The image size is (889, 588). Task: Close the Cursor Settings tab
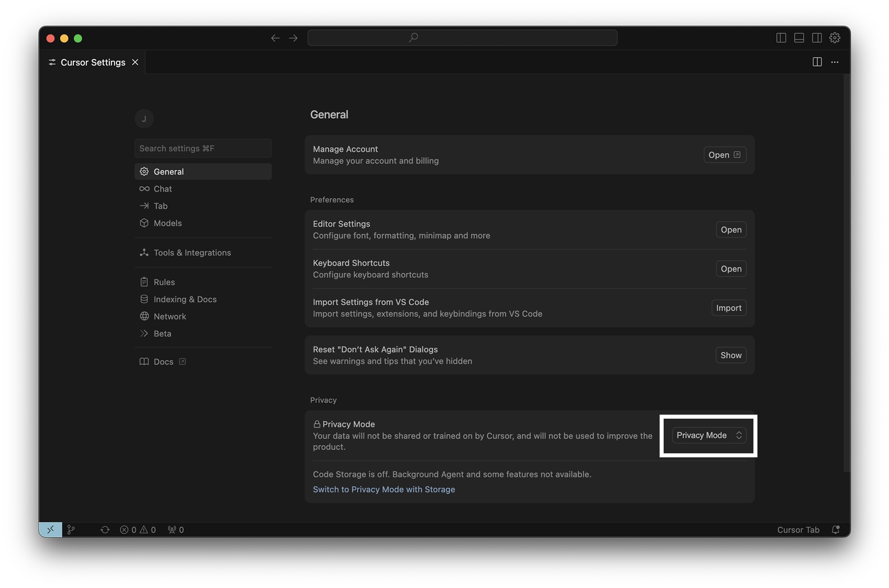pyautogui.click(x=135, y=62)
